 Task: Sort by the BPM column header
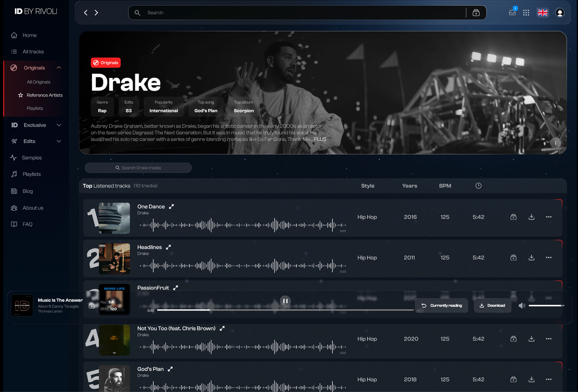click(445, 186)
